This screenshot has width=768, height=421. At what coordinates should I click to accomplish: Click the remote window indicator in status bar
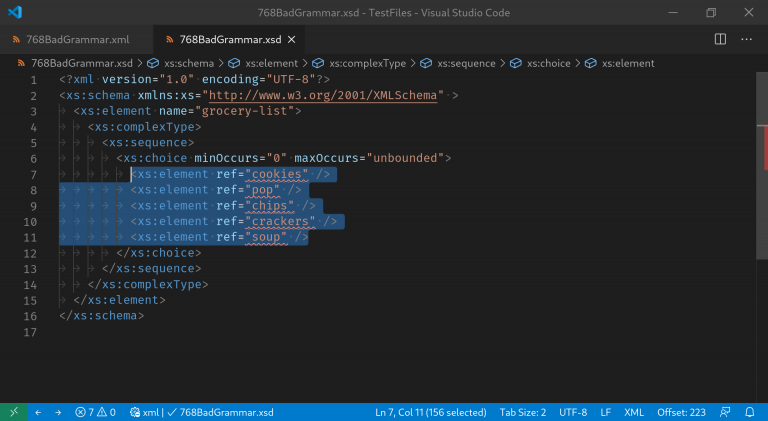click(x=12, y=412)
